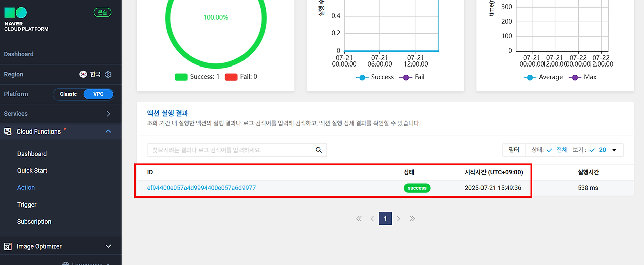Go to first page of results
The height and width of the screenshot is (265, 644).
359,219
